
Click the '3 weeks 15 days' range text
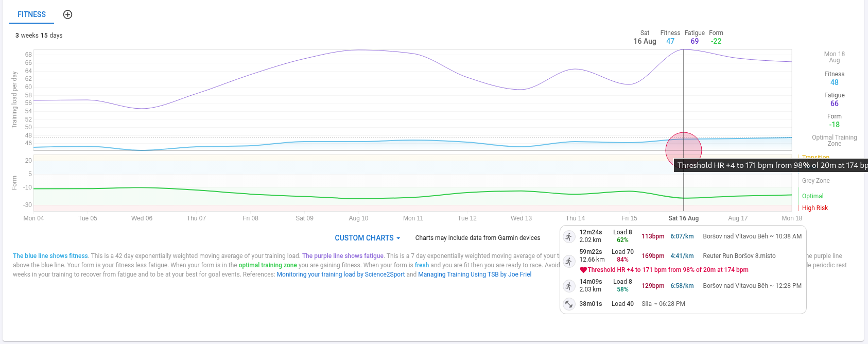coord(39,36)
